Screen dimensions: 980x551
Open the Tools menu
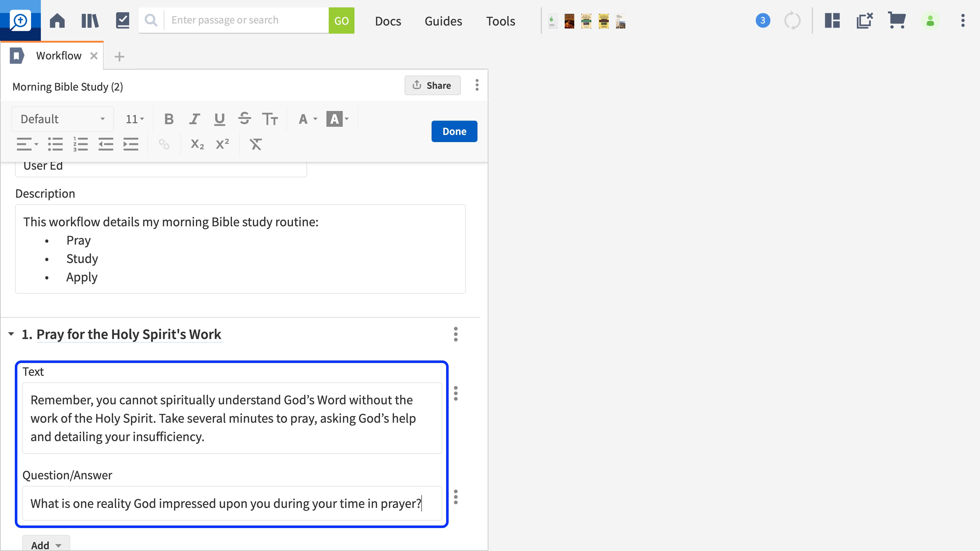(500, 21)
